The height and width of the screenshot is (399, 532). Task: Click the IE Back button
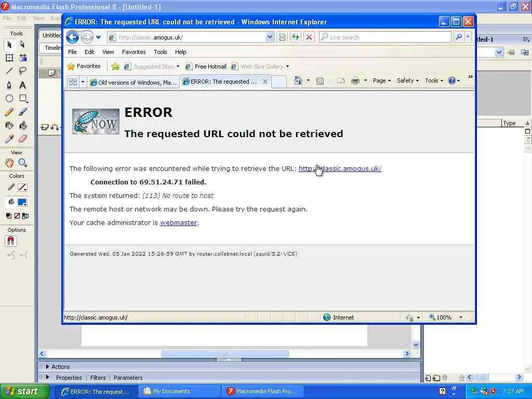pos(72,37)
